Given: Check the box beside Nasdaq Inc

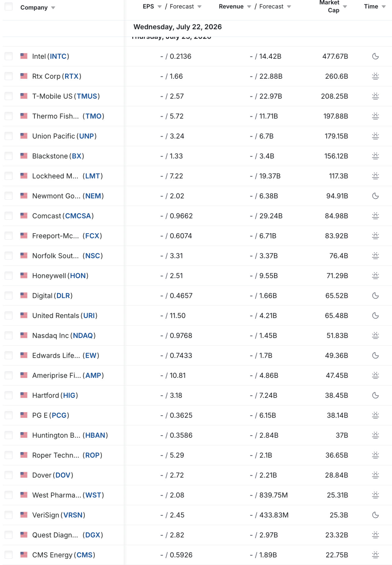Looking at the screenshot, I should pyautogui.click(x=9, y=336).
